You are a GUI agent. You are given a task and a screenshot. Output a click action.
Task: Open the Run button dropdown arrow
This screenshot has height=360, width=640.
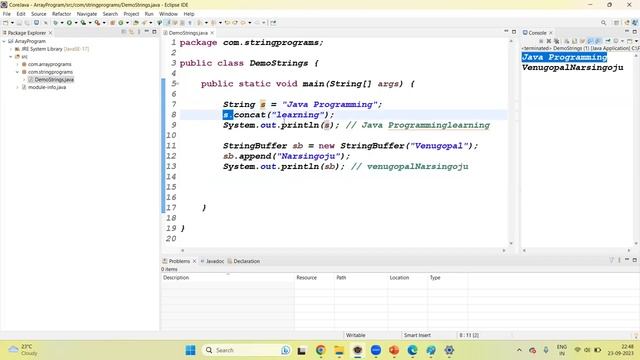(x=76, y=23)
